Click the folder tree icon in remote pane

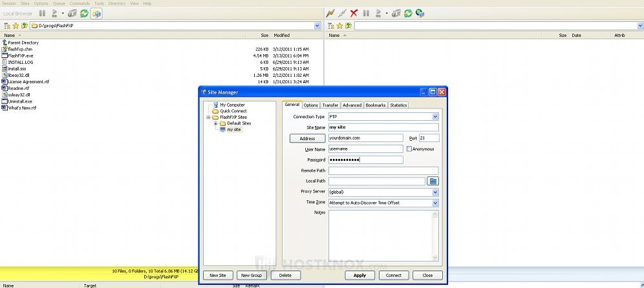pos(330,26)
